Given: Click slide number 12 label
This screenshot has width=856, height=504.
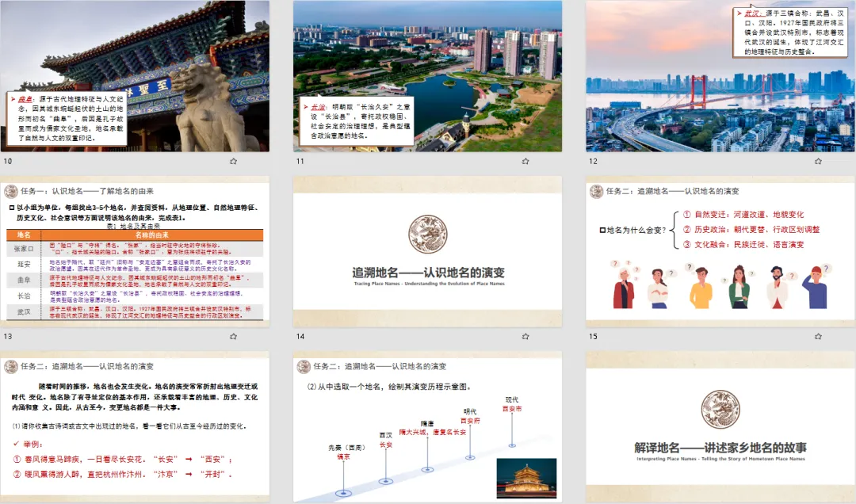Looking at the screenshot, I should pos(593,161).
